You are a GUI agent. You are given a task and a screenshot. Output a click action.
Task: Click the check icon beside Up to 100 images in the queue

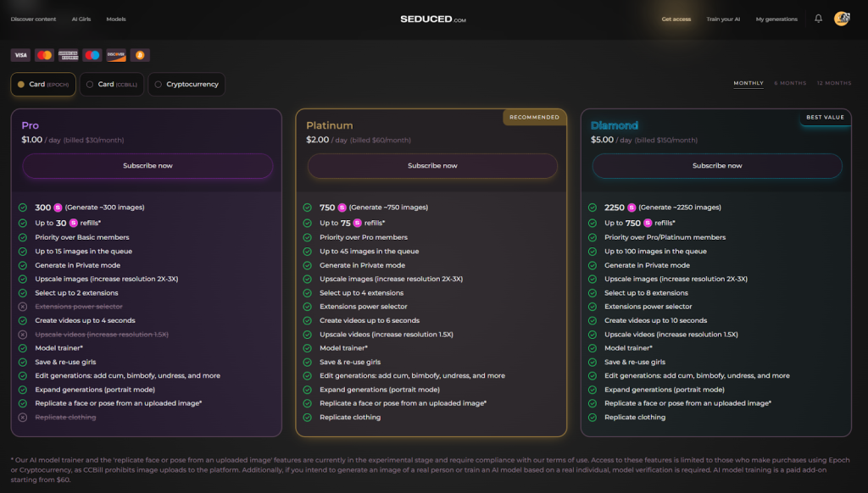(x=593, y=252)
